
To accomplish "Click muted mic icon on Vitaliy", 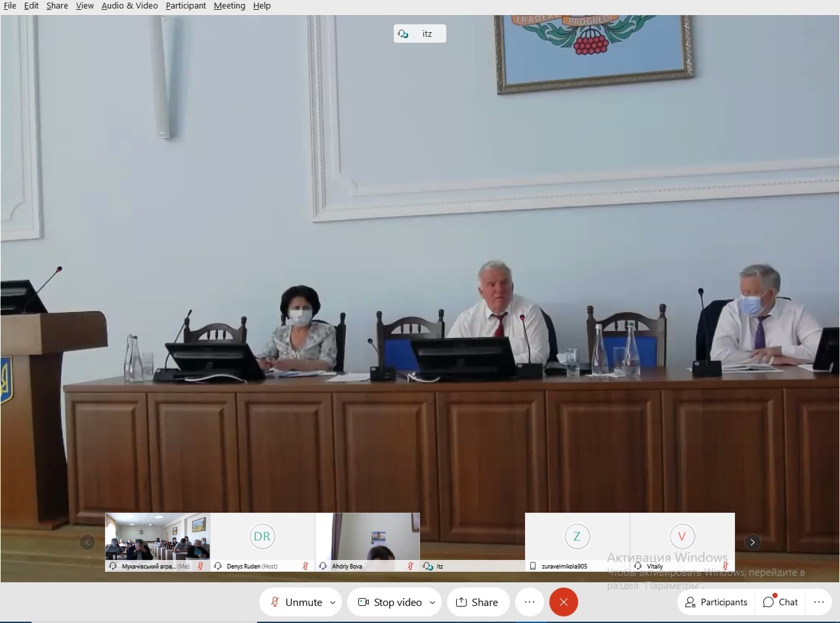I will [725, 566].
